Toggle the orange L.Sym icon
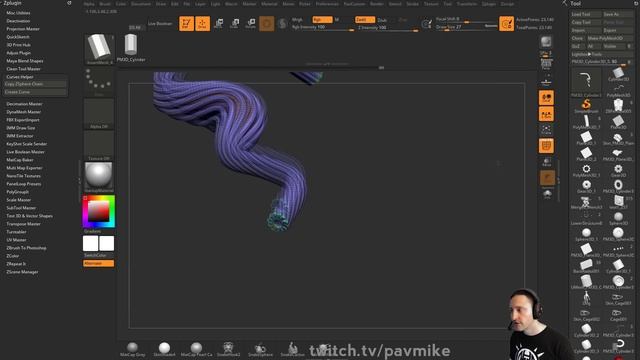This screenshot has width=640, height=360. tap(547, 114)
